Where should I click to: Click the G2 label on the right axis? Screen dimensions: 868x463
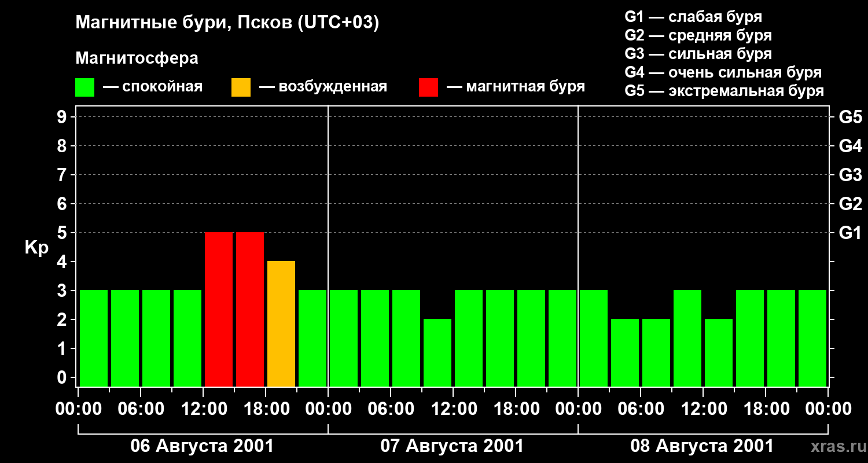click(850, 204)
